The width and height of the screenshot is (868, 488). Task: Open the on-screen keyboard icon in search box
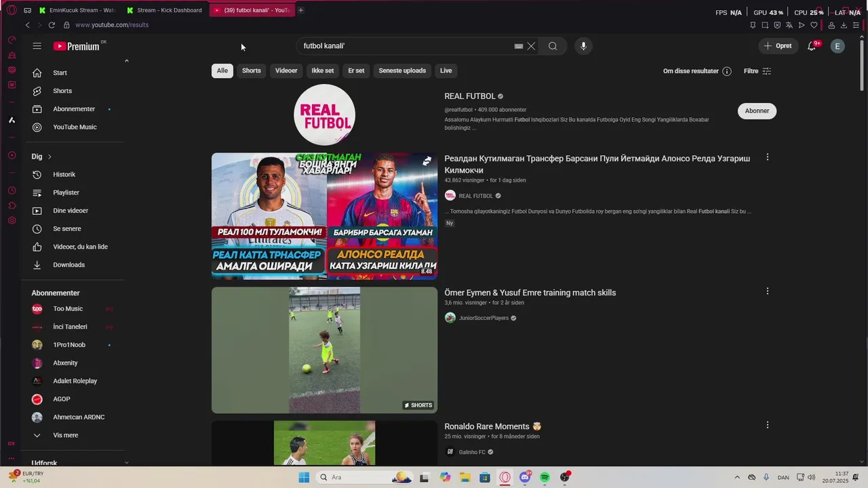[x=519, y=46]
